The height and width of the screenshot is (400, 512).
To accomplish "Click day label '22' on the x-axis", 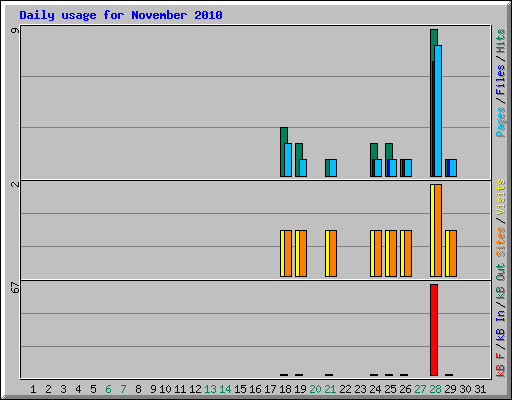I will pyautogui.click(x=345, y=389).
